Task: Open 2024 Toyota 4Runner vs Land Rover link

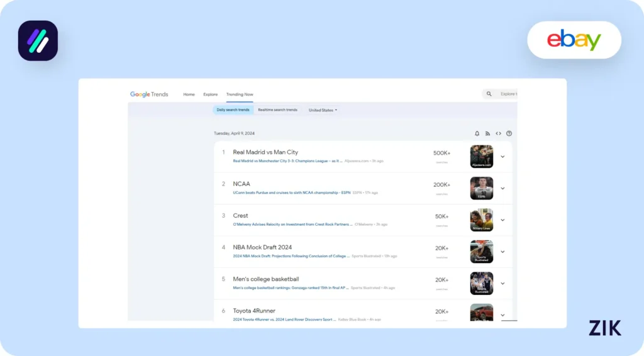Action: tap(284, 319)
